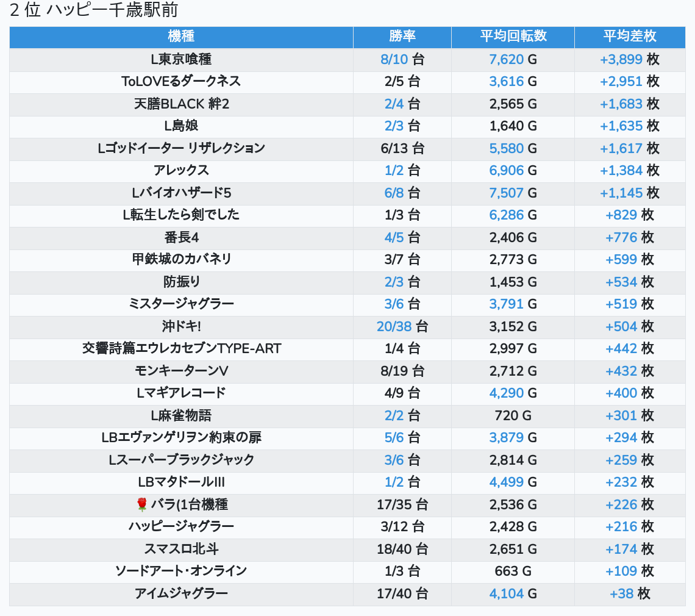Click difference value +38 枚
Viewport: 695px width, 616px height.
[x=629, y=593]
